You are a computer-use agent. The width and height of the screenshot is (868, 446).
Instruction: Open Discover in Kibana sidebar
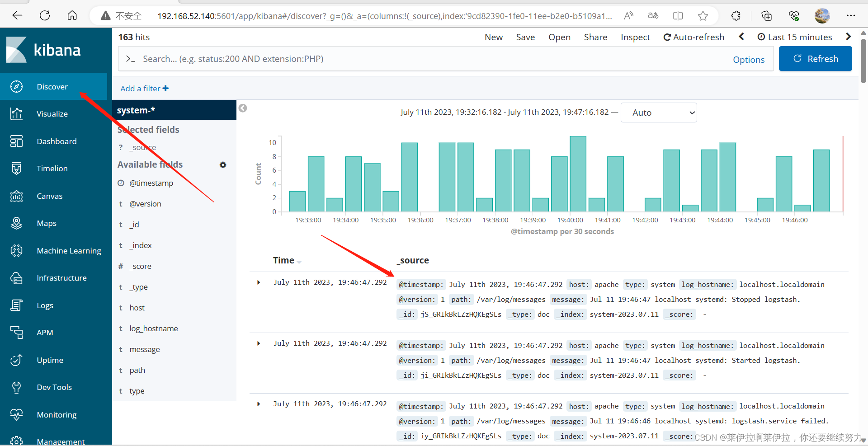point(53,86)
